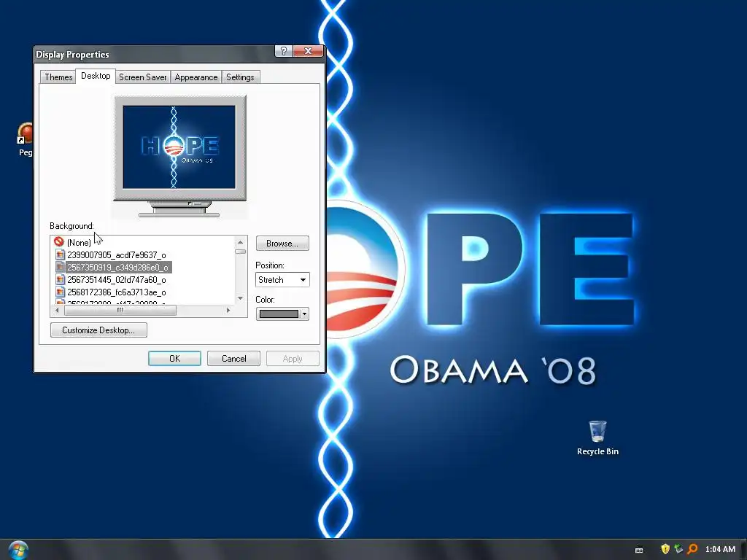This screenshot has width=747, height=560.
Task: Open the Recycle Bin desktop icon
Action: click(597, 438)
